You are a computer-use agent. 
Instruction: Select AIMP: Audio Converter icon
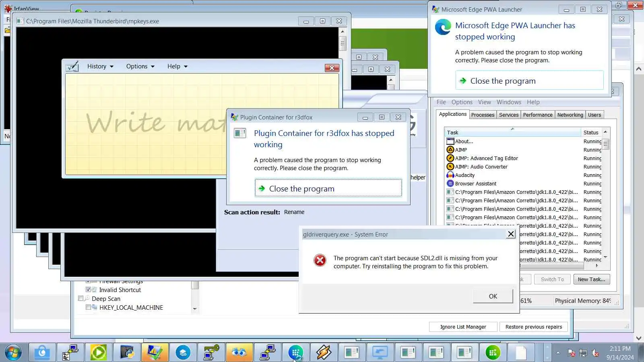tap(450, 167)
